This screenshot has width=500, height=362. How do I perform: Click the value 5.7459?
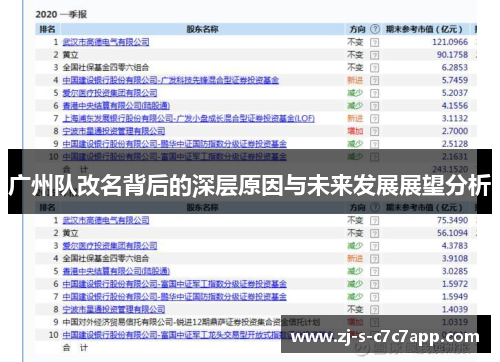point(455,80)
